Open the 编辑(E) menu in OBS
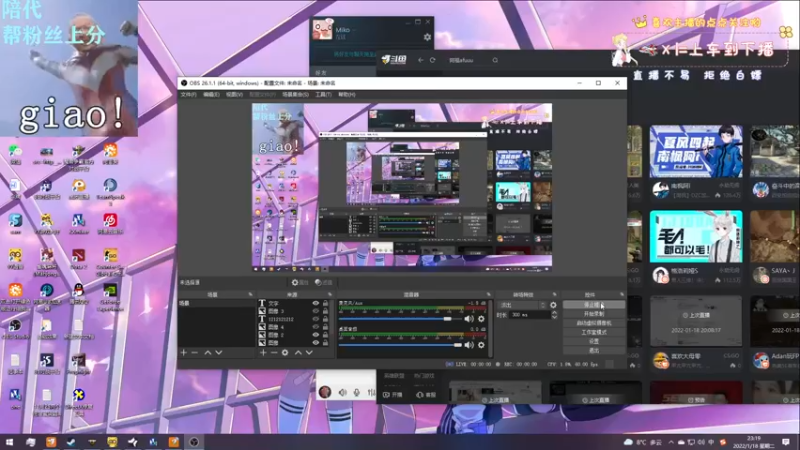This screenshot has height=450, width=800. [211, 94]
